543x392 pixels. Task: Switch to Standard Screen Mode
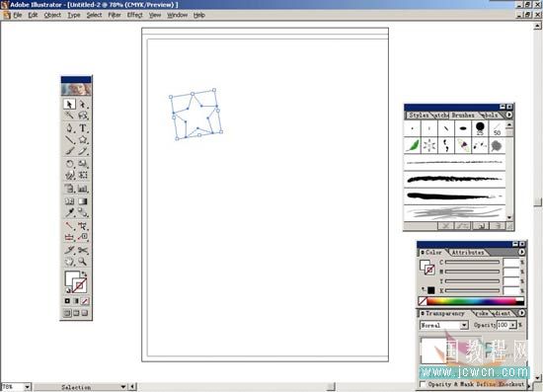click(x=67, y=313)
